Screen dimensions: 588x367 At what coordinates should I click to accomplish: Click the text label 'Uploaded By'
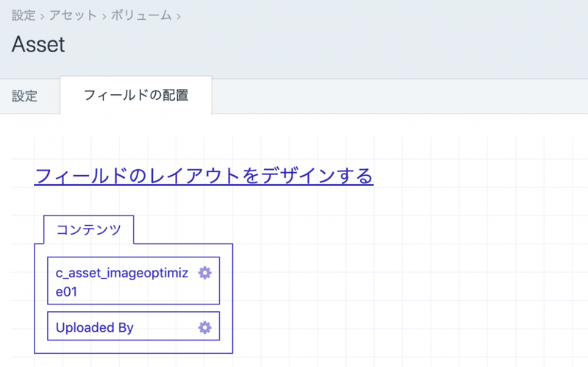coord(95,327)
